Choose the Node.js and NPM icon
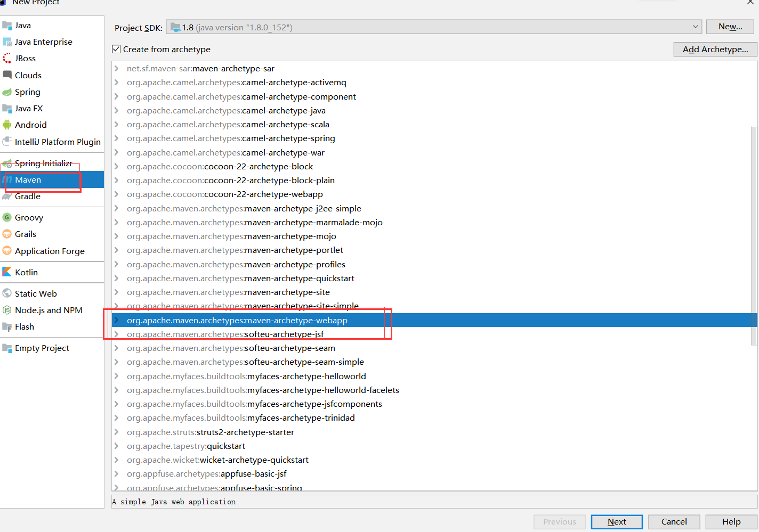Viewport: 759px width, 532px height. pyautogui.click(x=7, y=310)
